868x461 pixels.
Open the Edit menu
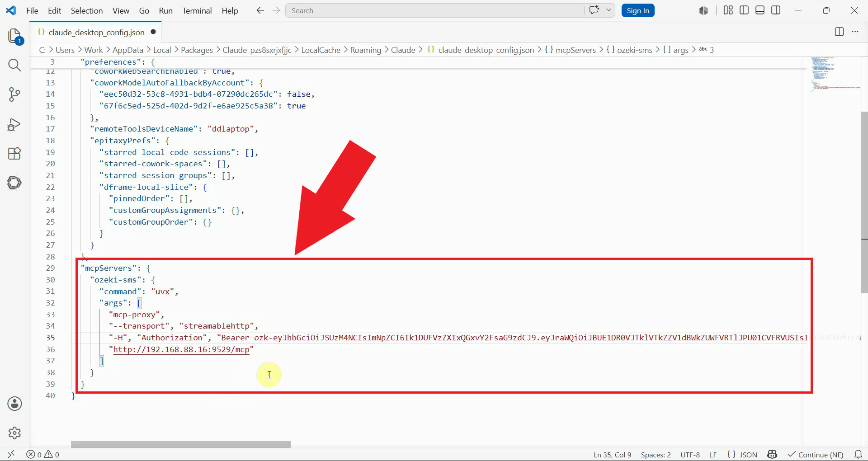coord(54,10)
